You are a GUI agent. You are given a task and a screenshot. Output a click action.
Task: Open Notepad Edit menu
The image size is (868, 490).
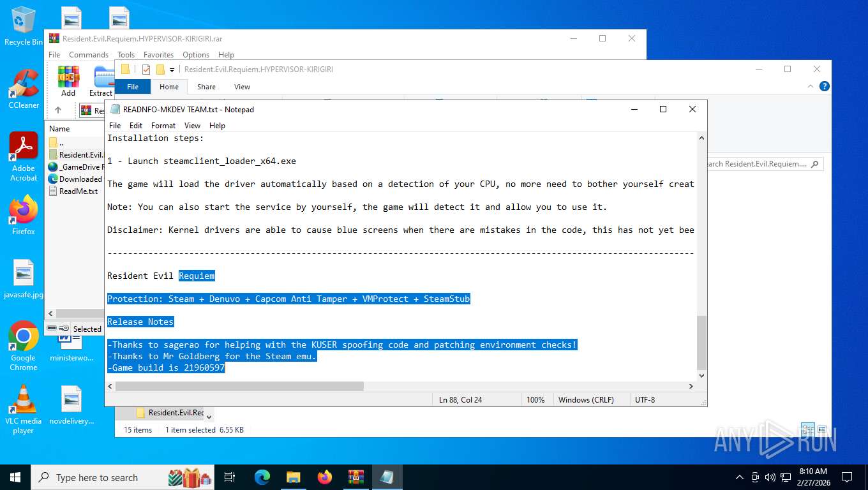click(x=136, y=126)
